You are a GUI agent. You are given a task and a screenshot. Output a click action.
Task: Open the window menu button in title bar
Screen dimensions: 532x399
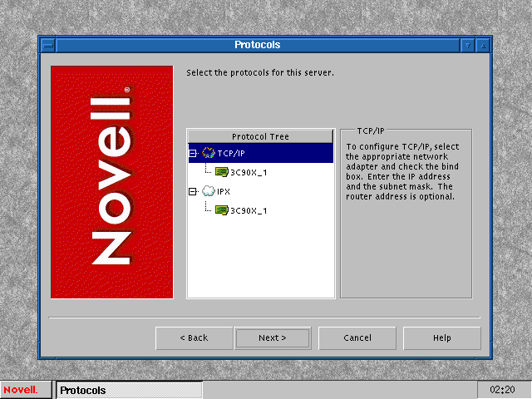48,45
